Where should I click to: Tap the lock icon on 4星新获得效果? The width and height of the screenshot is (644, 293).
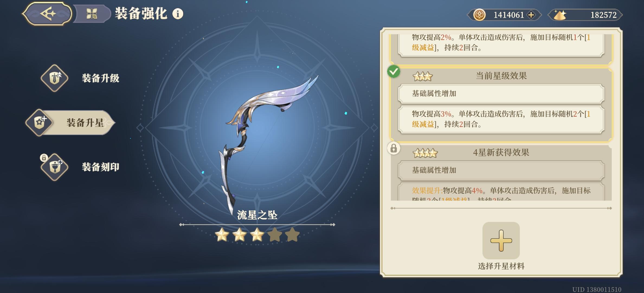click(x=394, y=148)
